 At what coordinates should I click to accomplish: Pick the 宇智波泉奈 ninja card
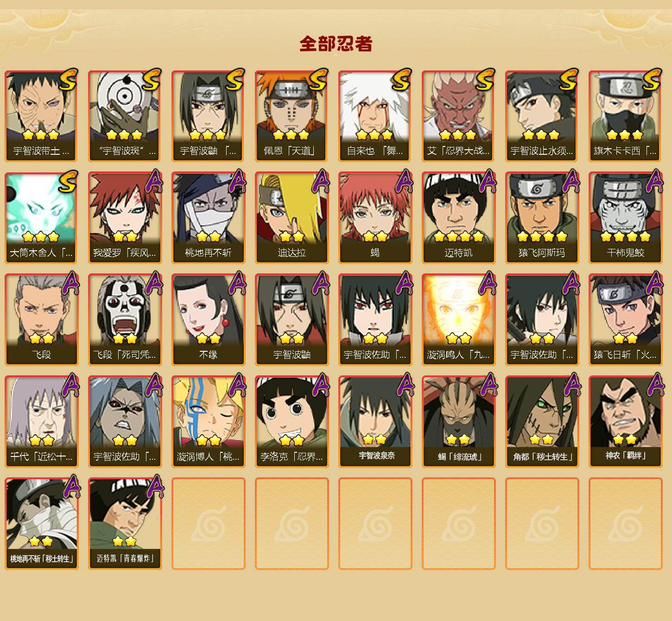(375, 422)
